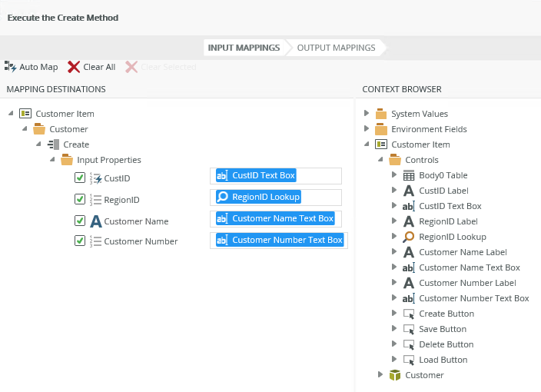This screenshot has width=541, height=392.
Task: Click the Create method icon in destinations tree
Action: tap(53, 145)
